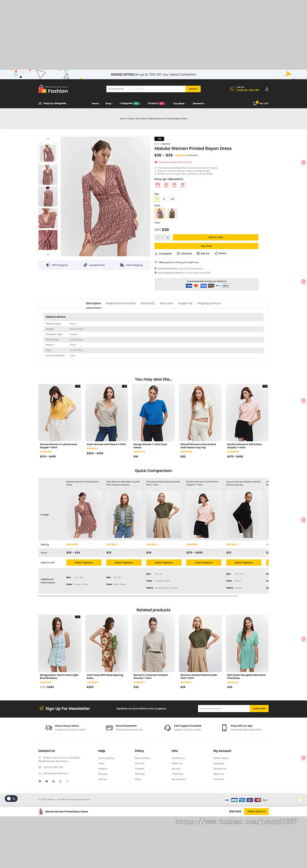Click the Add To Cart button
This screenshot has height=868, width=307.
[215, 237]
